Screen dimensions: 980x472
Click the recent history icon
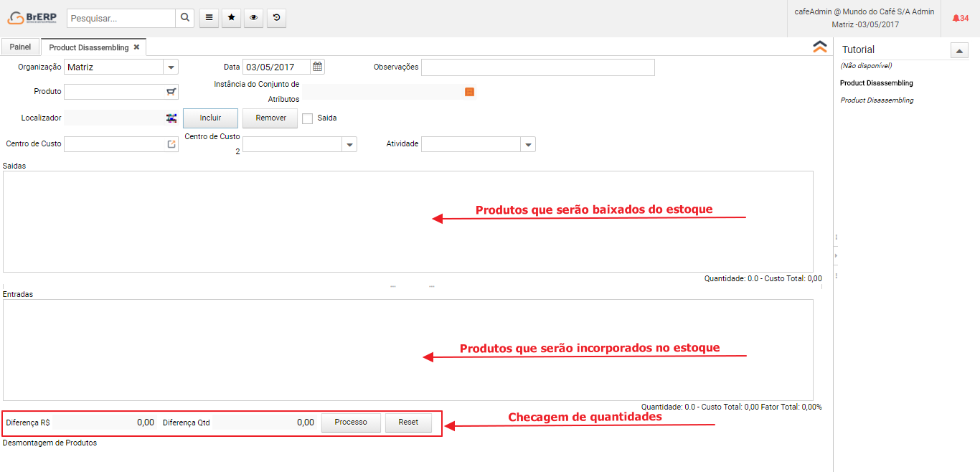point(276,18)
